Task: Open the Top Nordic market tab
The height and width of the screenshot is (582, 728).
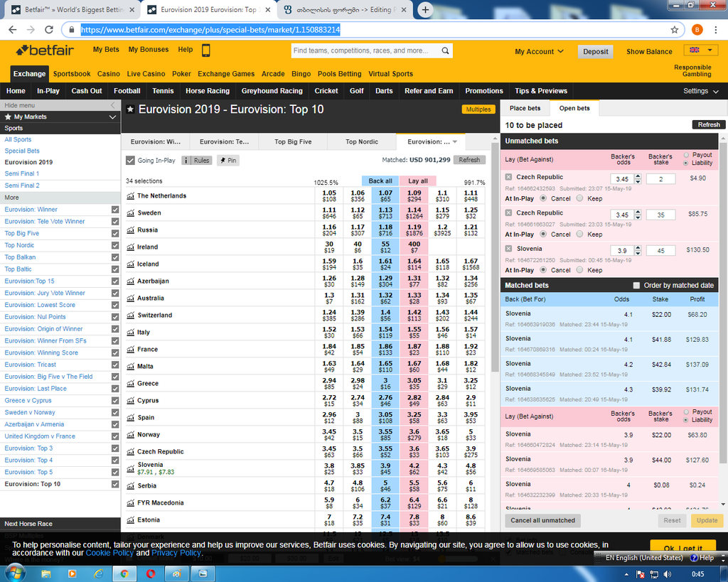Action: tap(362, 142)
